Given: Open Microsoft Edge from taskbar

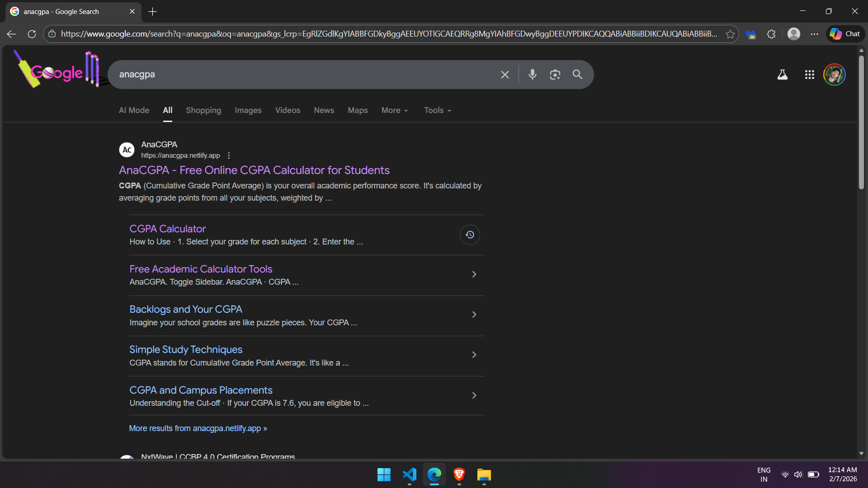Looking at the screenshot, I should [434, 475].
